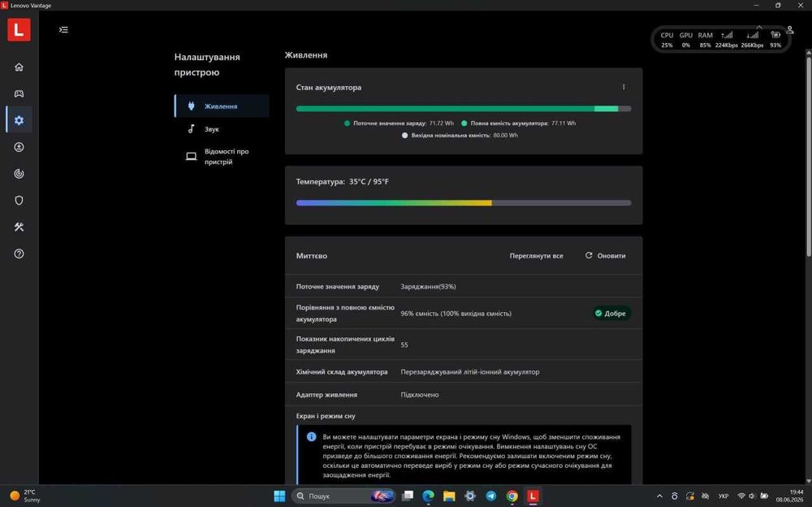
Task: Click the 96% ємність value text
Action: tap(456, 313)
